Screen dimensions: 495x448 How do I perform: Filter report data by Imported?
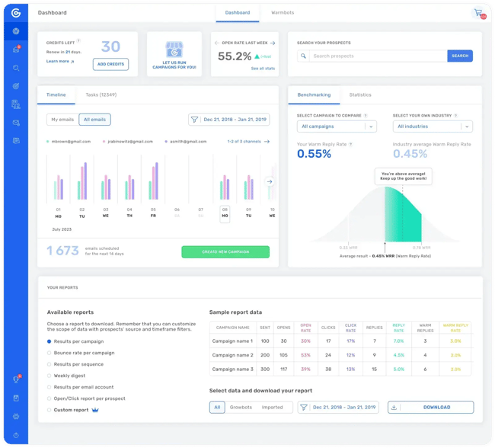272,408
